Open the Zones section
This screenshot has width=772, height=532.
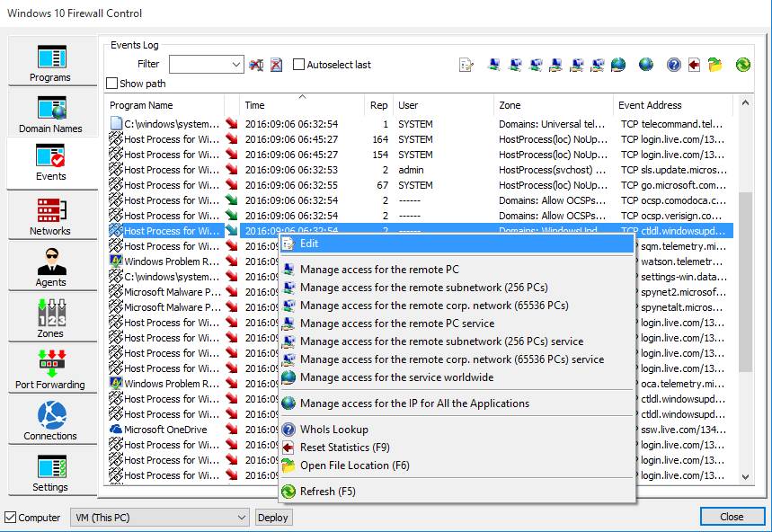pyautogui.click(x=51, y=318)
